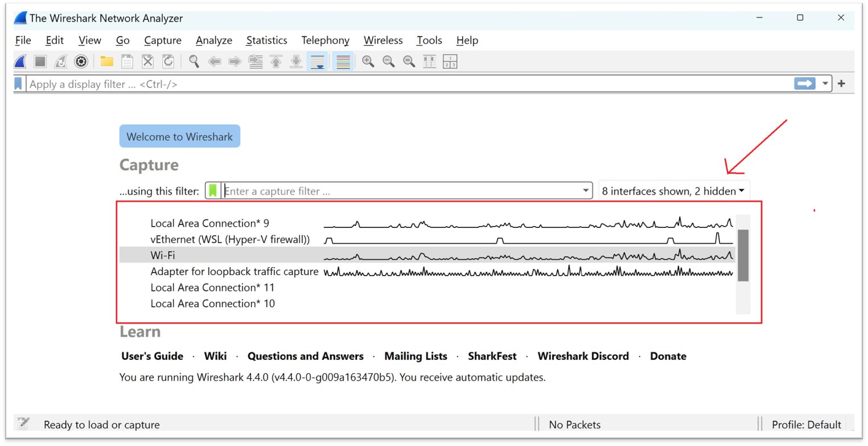Select the Restart capture icon
This screenshot has width=868, height=446.
pos(60,61)
